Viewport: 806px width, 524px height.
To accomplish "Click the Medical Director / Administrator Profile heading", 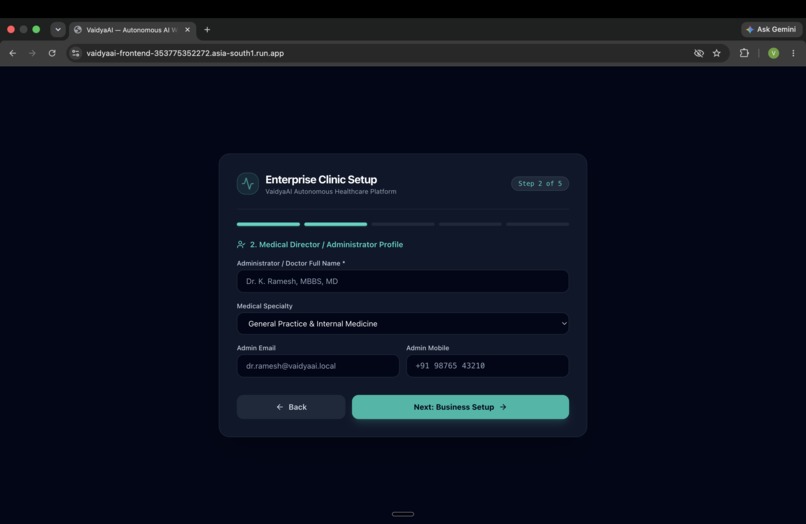I will coord(326,244).
